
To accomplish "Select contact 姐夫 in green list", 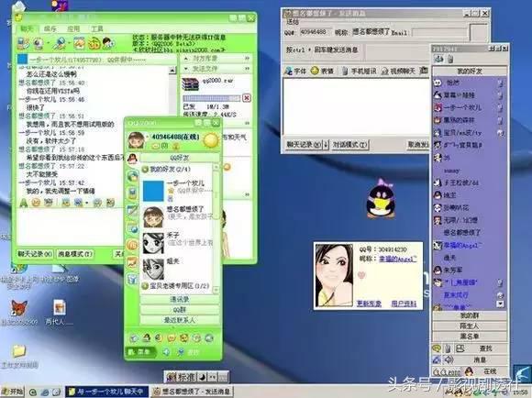I will coord(177,269).
